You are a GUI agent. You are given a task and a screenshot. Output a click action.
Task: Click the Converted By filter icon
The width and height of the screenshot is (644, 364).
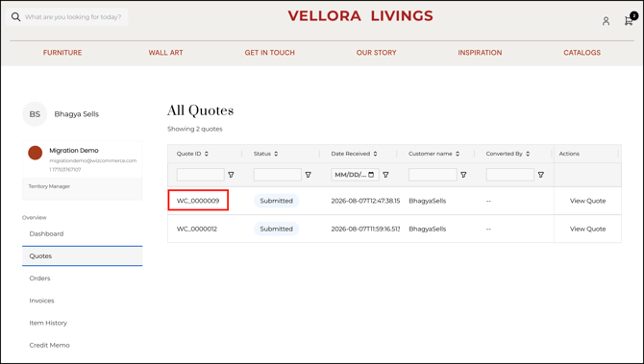[541, 175]
